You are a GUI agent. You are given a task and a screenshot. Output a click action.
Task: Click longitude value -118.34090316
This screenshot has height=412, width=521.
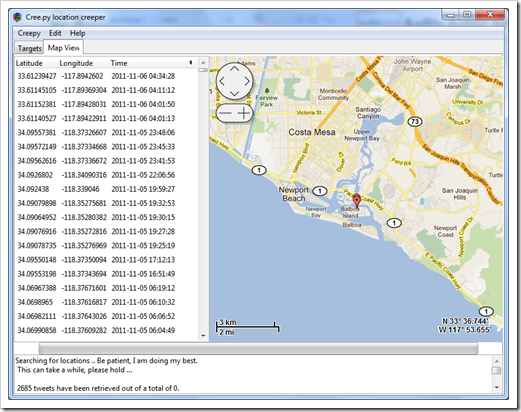84,175
